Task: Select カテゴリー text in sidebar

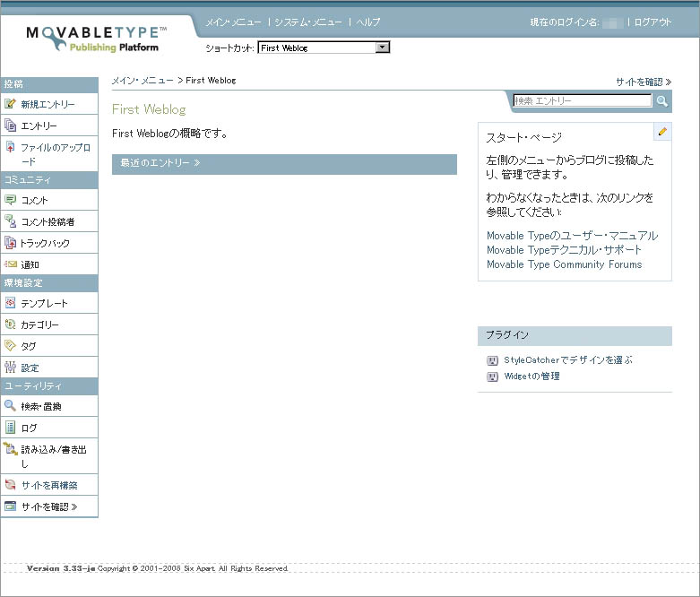Action: pos(39,325)
